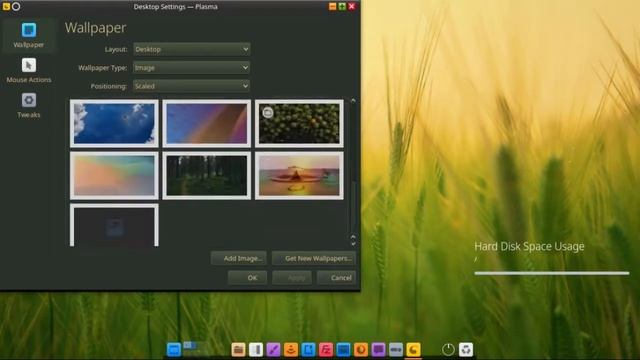Image resolution: width=640 pixels, height=360 pixels.
Task: Click the Hard Disk Space Usage bar
Action: tap(552, 273)
